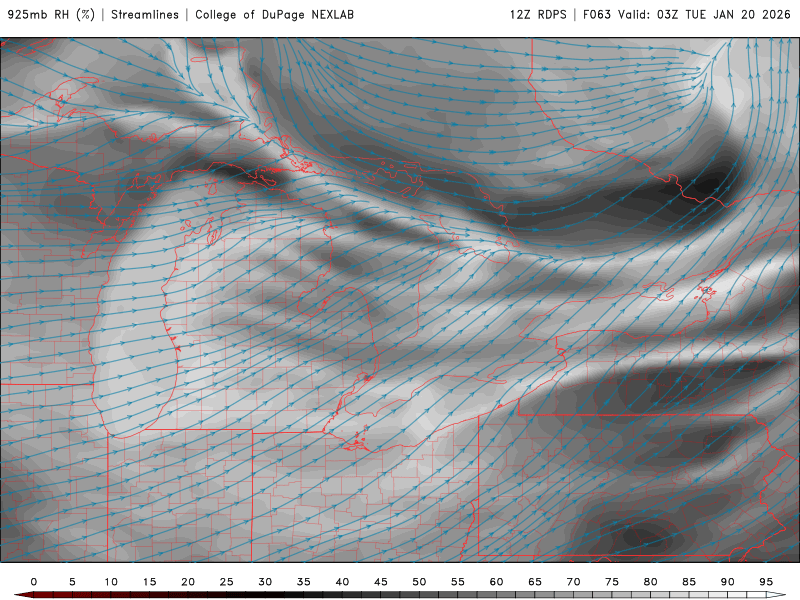800x600 pixels.
Task: Click the colorbar label '50'
Action: coord(419,582)
